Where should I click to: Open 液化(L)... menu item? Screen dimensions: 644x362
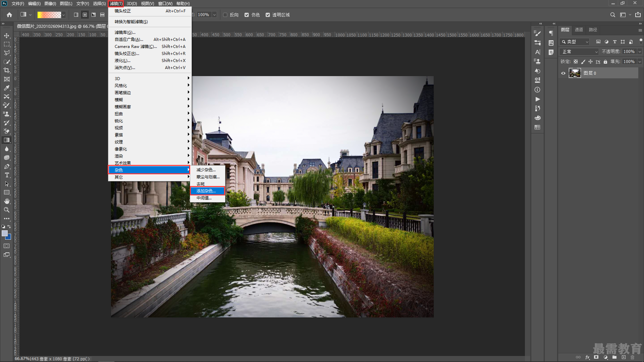(x=150, y=61)
